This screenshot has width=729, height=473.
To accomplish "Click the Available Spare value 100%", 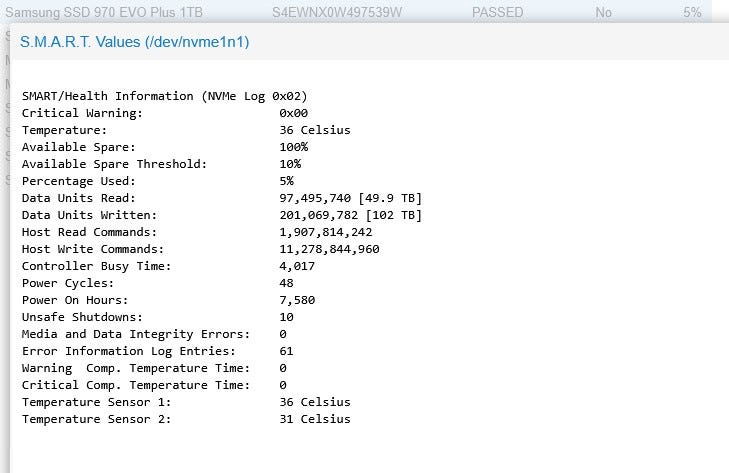I will point(293,147).
